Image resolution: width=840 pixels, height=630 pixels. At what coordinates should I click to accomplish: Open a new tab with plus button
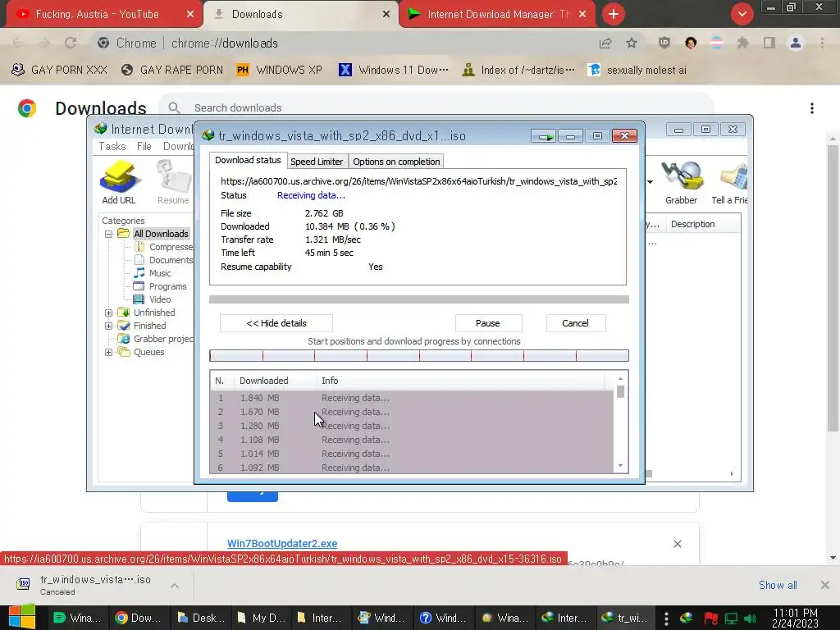pos(614,14)
